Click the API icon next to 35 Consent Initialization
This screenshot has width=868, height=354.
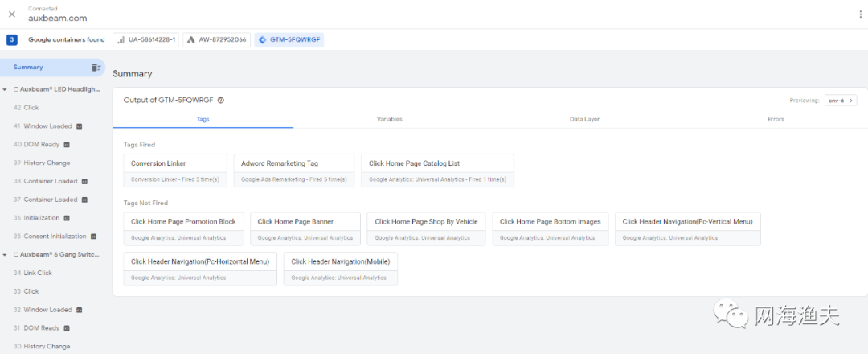[93, 237]
